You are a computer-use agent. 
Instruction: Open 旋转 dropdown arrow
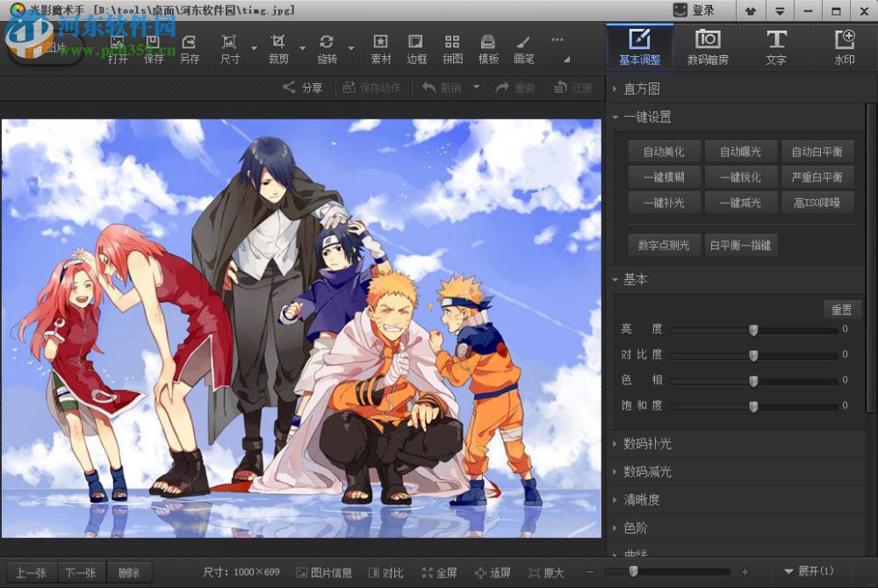click(352, 48)
